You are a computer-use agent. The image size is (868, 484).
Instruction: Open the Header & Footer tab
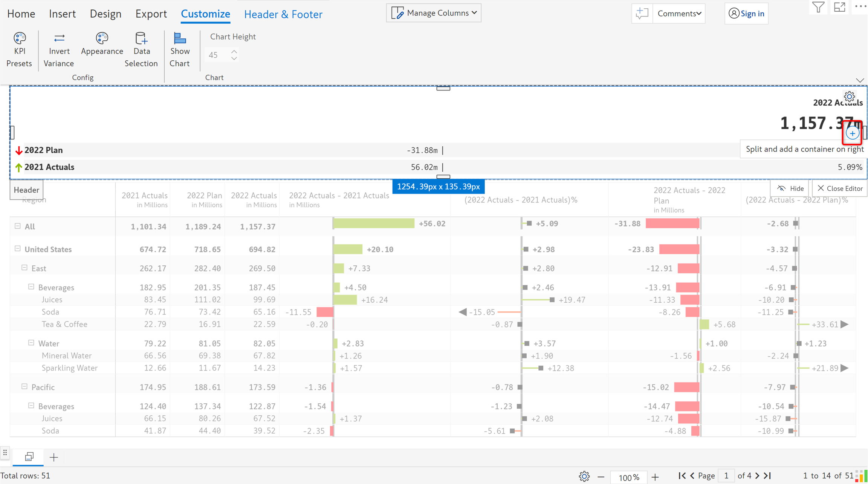283,14
